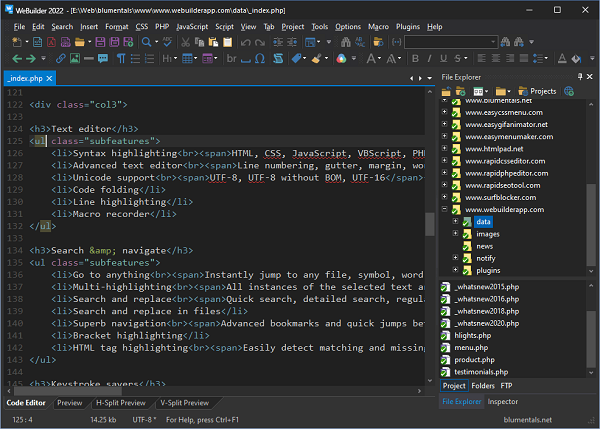Toggle Bold formatting button
The width and height of the screenshot is (600, 429).
[x=416, y=59]
